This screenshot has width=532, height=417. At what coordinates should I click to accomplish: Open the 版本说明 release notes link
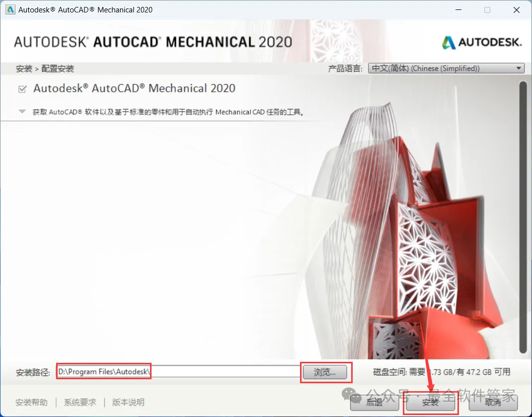click(128, 403)
